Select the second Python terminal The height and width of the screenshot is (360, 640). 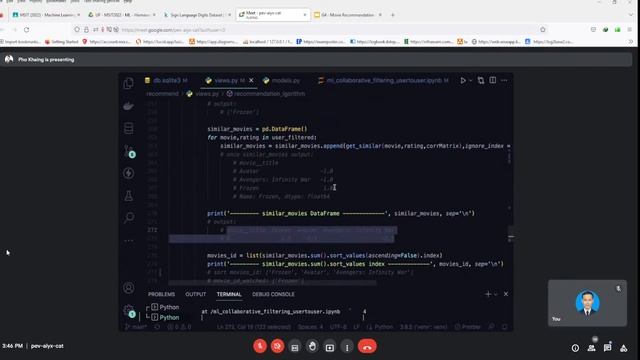click(165, 317)
